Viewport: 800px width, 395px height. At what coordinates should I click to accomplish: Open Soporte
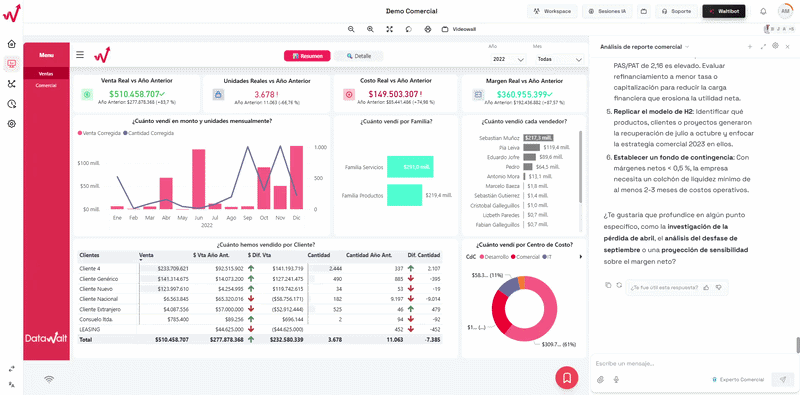pyautogui.click(x=677, y=11)
